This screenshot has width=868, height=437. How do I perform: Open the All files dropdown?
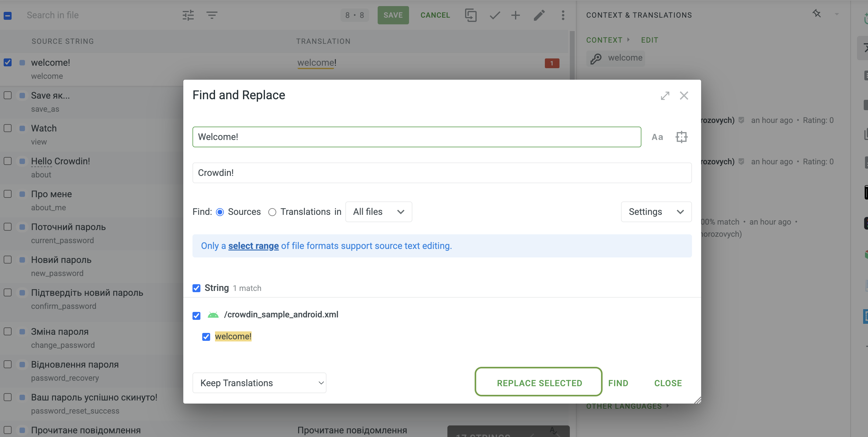tap(378, 212)
